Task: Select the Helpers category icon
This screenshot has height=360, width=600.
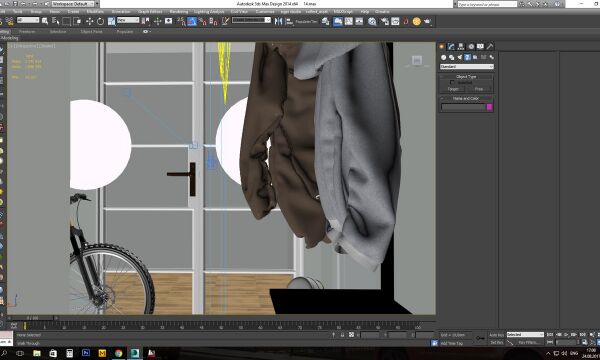Action: coord(475,57)
